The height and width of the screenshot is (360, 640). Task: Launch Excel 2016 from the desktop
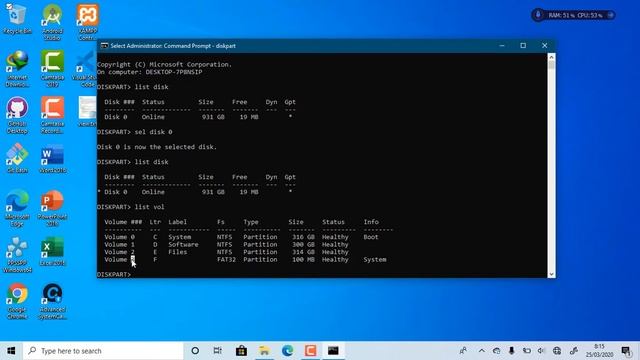click(52, 251)
